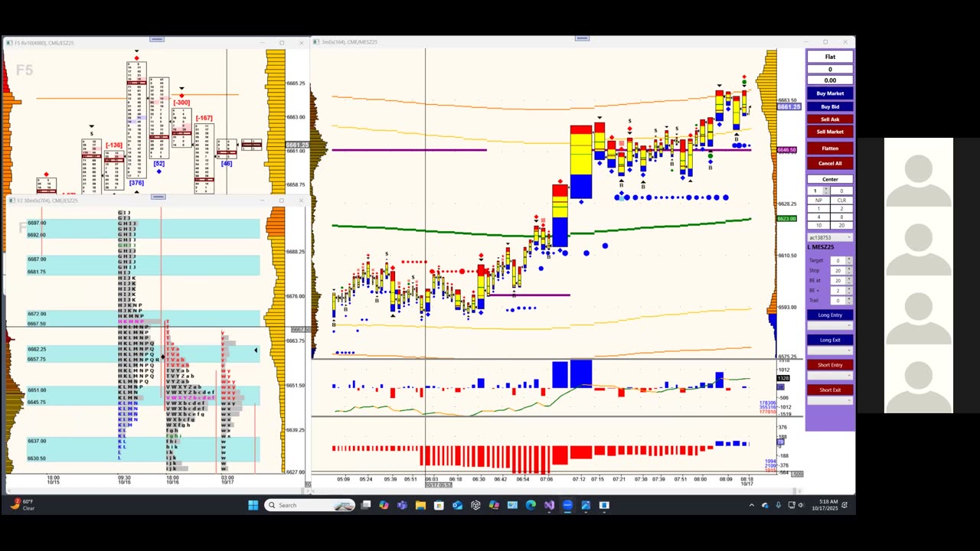
Task: Click the Target input field
Action: (838, 260)
